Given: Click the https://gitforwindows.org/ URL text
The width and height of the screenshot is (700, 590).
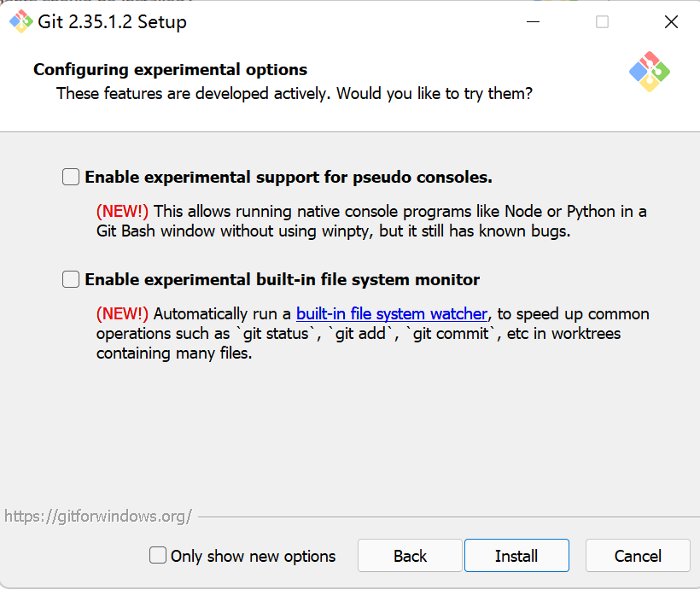Looking at the screenshot, I should tap(98, 516).
